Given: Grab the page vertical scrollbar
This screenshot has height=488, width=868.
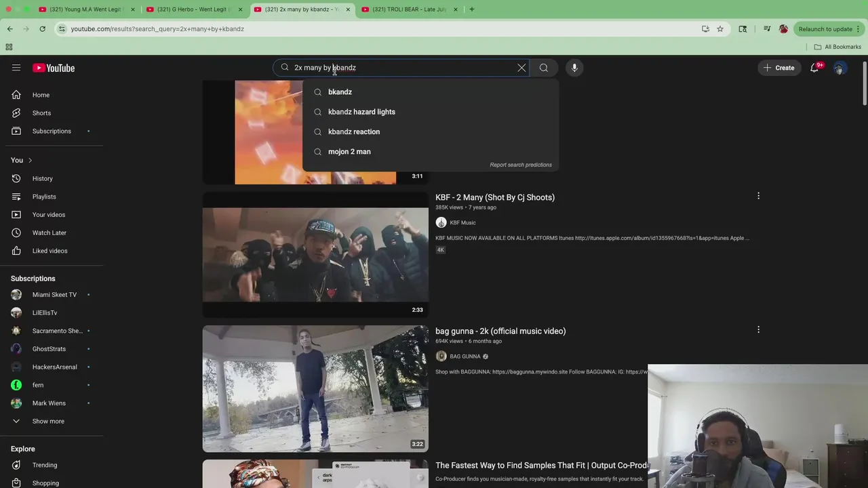Looking at the screenshot, I should point(865,83).
